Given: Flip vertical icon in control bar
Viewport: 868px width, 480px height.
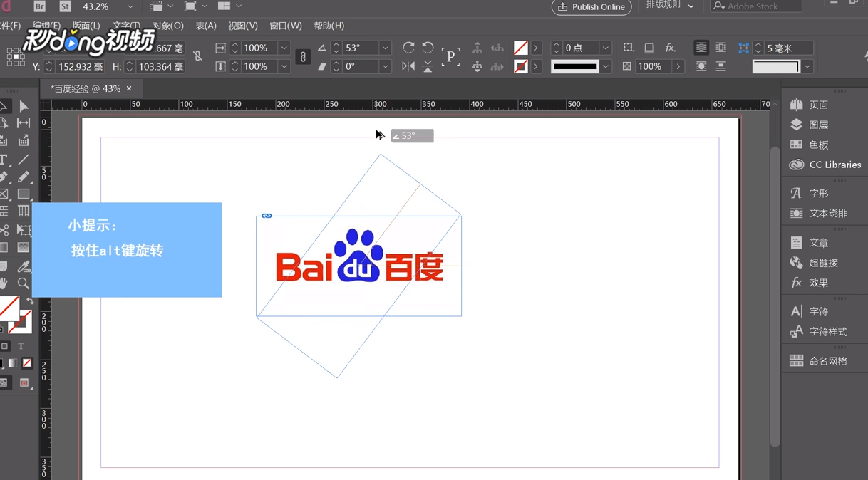Looking at the screenshot, I should tap(428, 66).
